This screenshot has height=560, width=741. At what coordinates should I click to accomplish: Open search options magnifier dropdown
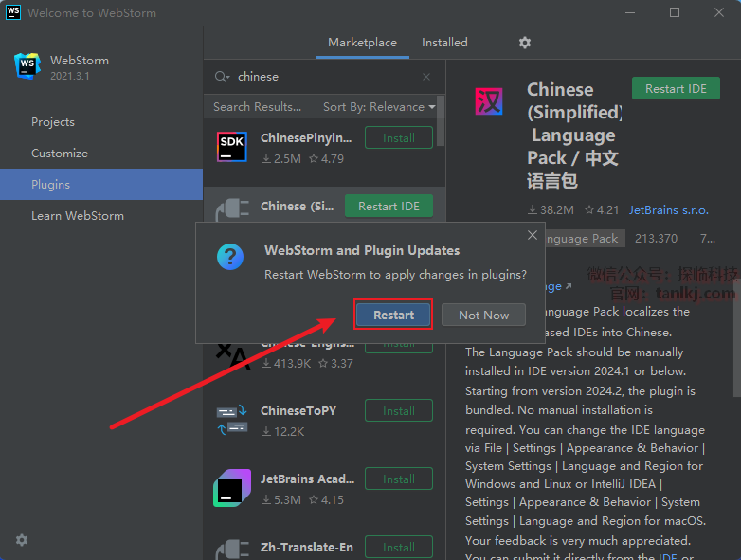pos(223,77)
